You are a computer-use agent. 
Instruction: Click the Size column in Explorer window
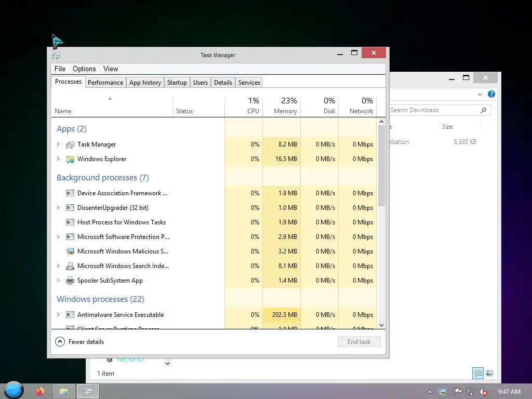[x=459, y=127]
